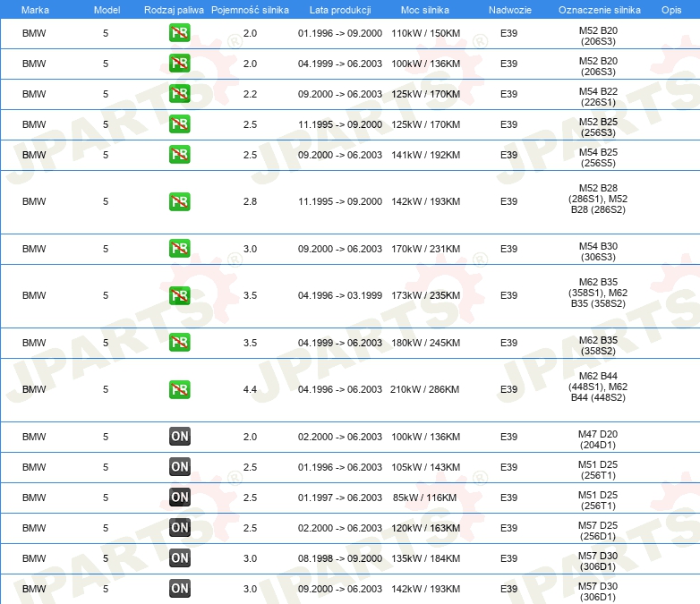Click the PB icon in the 173kW / 235KM row
The width and height of the screenshot is (700, 604).
coord(179,295)
